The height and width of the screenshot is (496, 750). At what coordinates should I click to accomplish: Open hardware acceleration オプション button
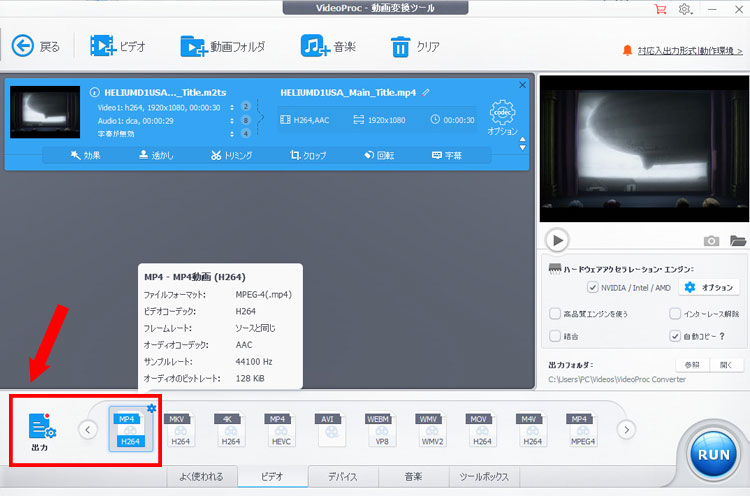(708, 287)
